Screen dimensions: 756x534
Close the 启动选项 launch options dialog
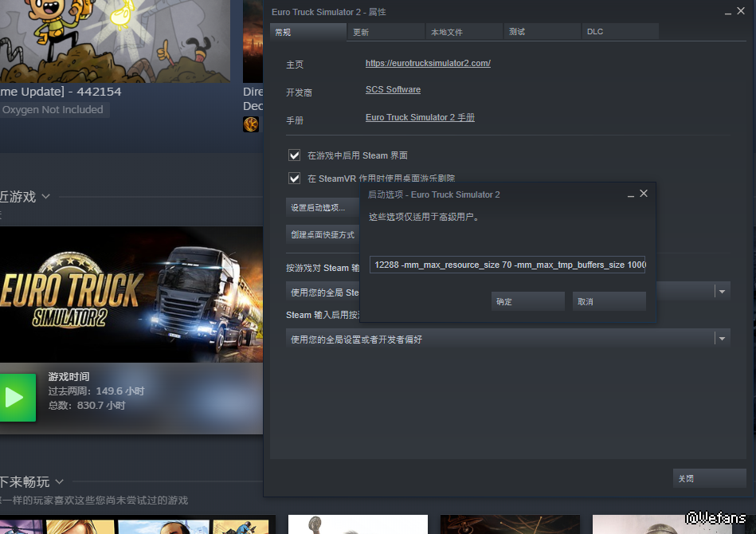coord(644,194)
